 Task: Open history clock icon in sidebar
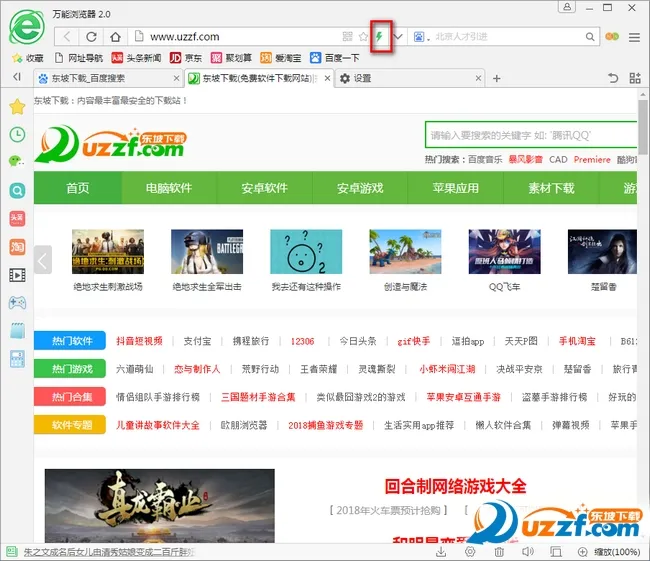[x=17, y=134]
